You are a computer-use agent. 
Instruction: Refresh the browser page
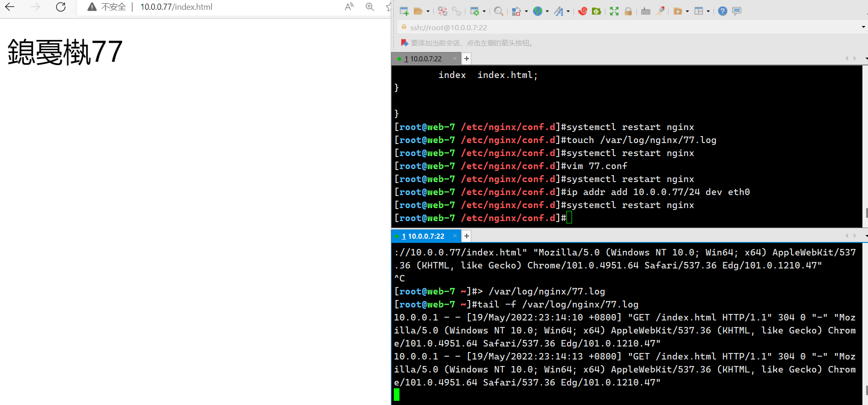click(x=61, y=7)
